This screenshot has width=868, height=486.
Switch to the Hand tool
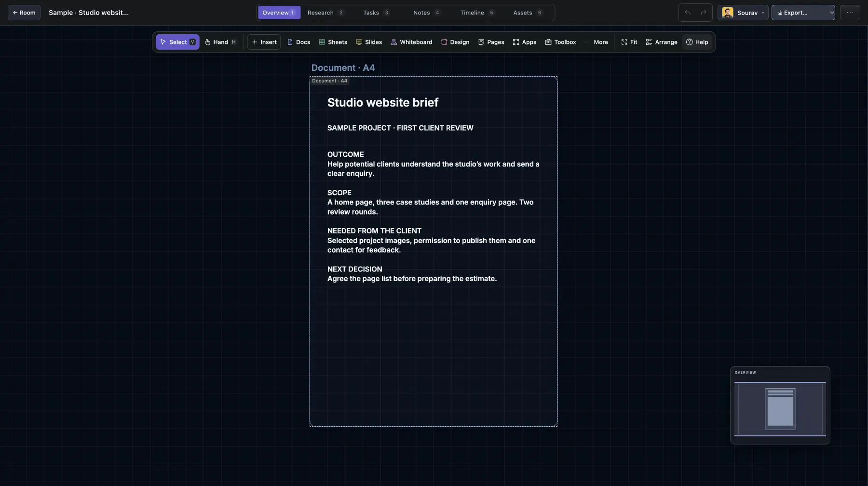(220, 42)
